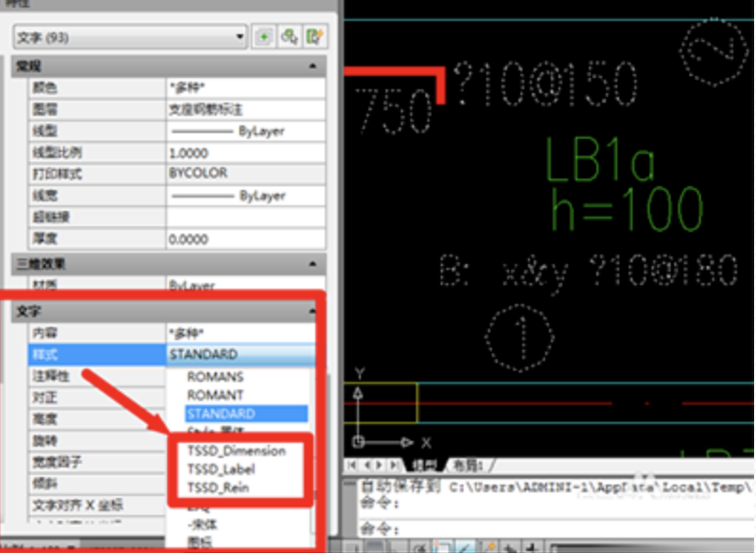This screenshot has height=553, width=756.
Task: Click the empty 超链接 field
Action: pyautogui.click(x=246, y=217)
